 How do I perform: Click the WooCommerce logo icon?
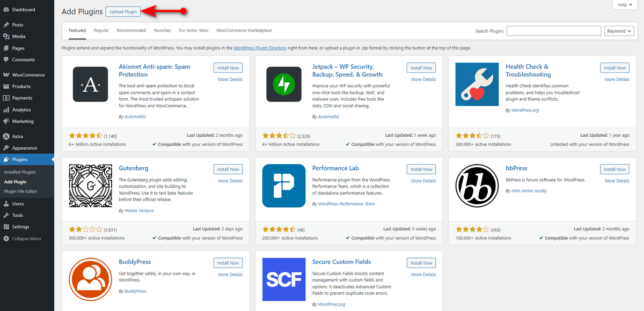[x=6, y=75]
